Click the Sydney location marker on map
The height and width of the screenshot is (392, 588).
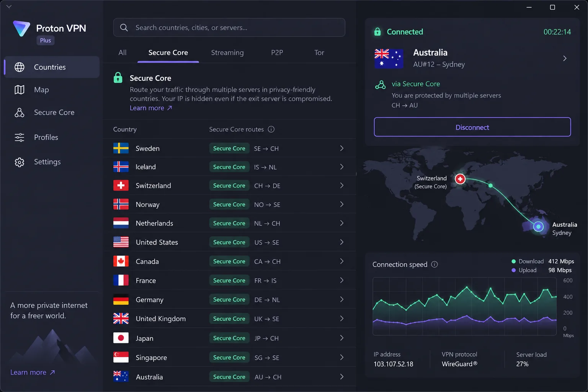539,227
